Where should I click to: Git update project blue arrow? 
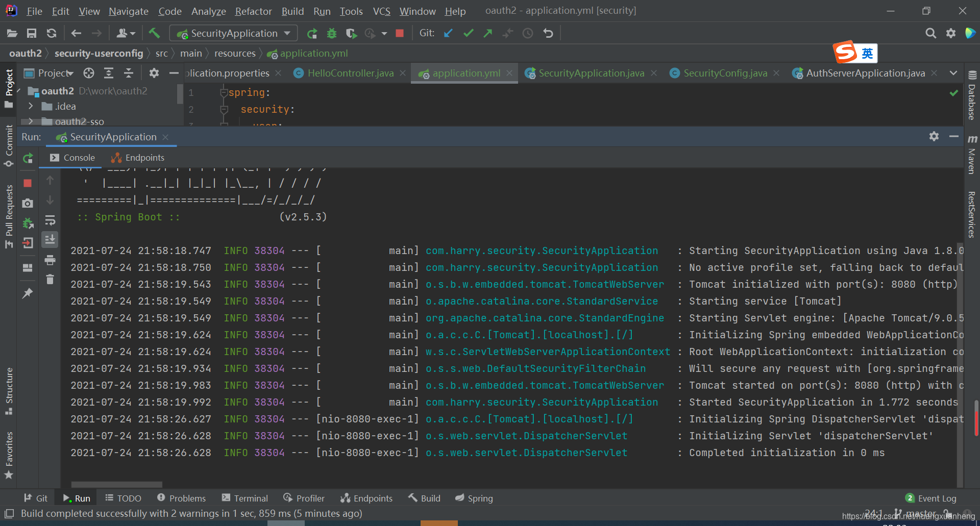pyautogui.click(x=449, y=34)
